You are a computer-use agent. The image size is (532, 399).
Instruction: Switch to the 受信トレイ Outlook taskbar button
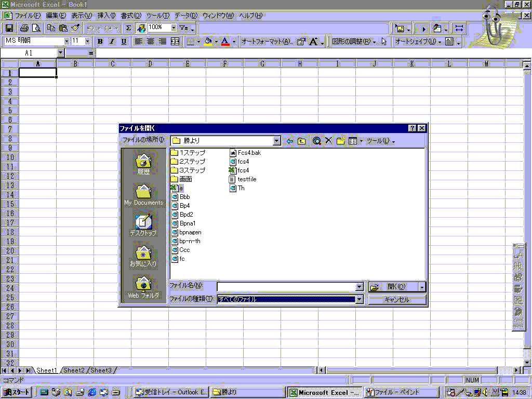pyautogui.click(x=170, y=392)
